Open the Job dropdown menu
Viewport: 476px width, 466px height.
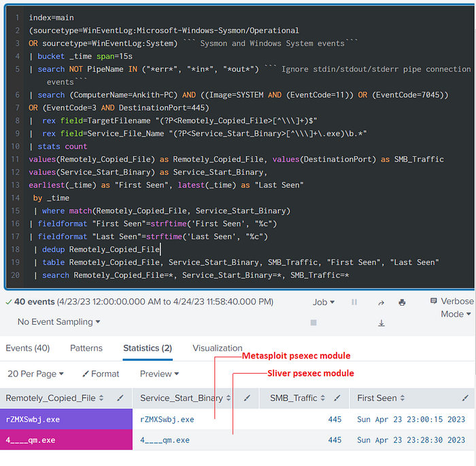click(324, 302)
